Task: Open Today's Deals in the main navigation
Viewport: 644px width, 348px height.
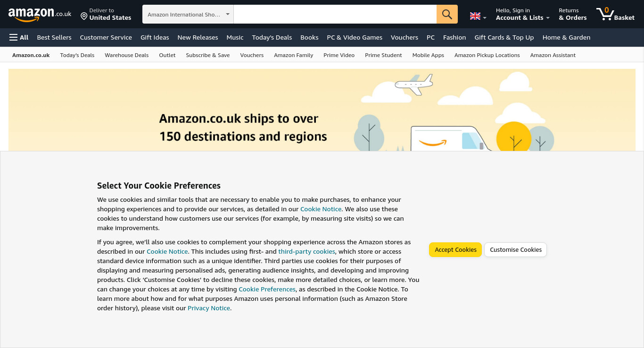Action: click(x=272, y=37)
